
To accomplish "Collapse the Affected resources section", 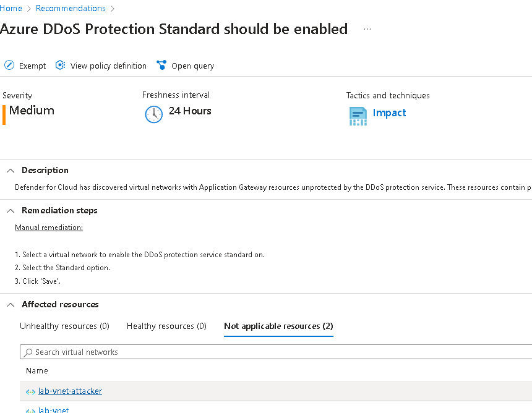I will click(x=10, y=304).
